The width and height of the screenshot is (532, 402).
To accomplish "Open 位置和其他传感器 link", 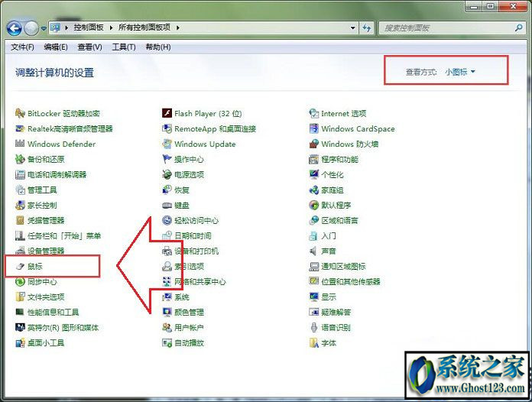I will [351, 281].
